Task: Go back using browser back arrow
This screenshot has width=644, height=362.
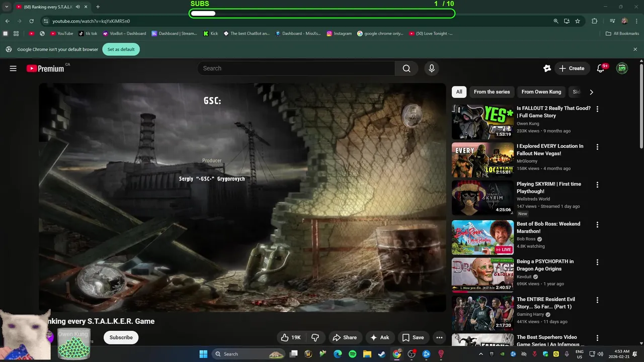Action: [x=7, y=21]
